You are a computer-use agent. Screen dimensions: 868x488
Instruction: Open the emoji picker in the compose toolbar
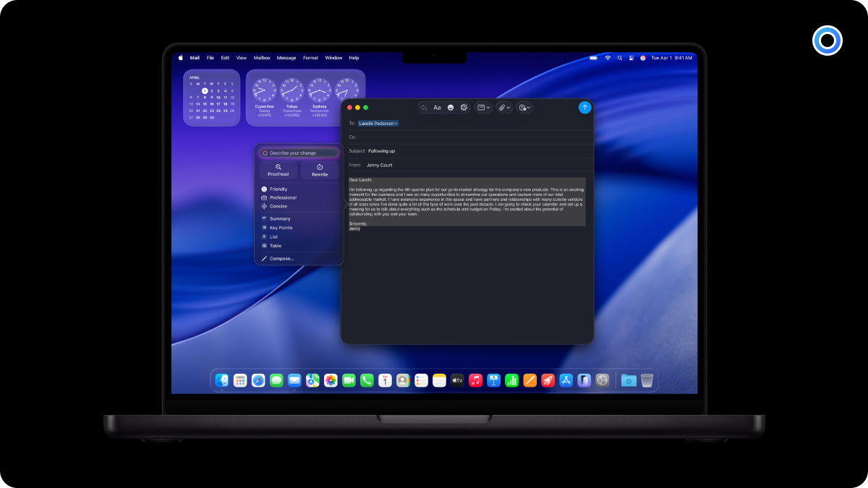[x=451, y=108]
